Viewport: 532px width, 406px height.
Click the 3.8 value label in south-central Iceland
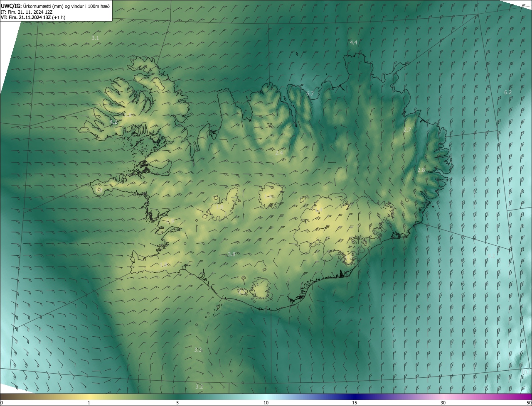[x=232, y=254]
